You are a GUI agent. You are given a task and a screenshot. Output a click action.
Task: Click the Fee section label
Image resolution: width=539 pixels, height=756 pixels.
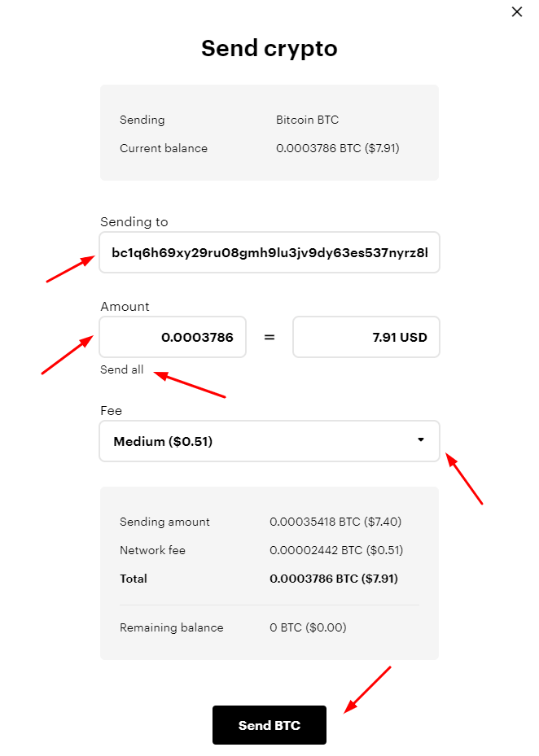click(111, 411)
